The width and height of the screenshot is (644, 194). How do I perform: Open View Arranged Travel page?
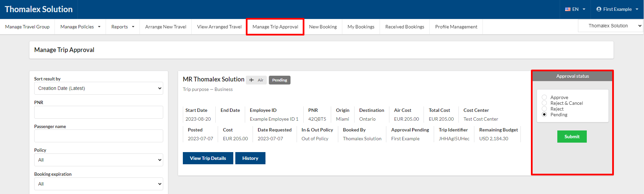click(x=219, y=27)
